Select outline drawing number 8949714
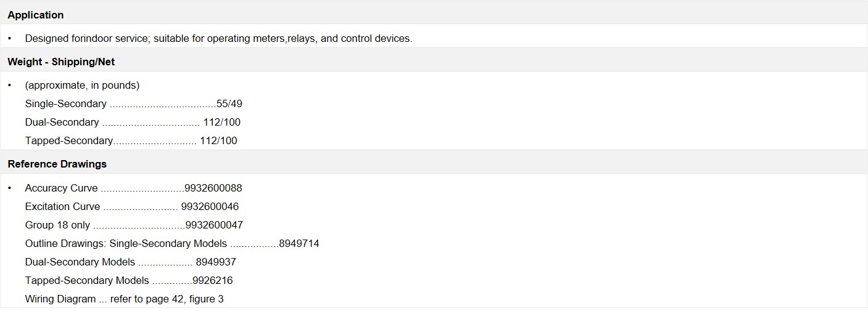 (x=299, y=243)
